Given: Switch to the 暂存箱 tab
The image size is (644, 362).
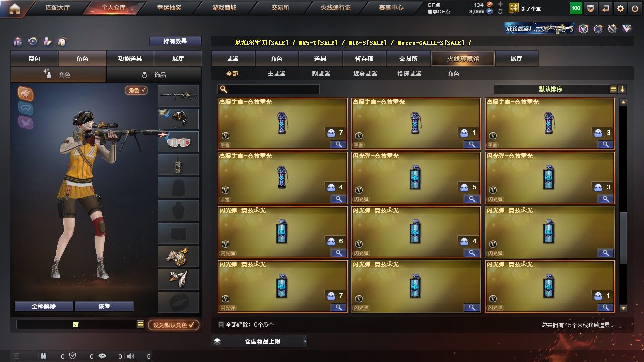Looking at the screenshot, I should [364, 59].
